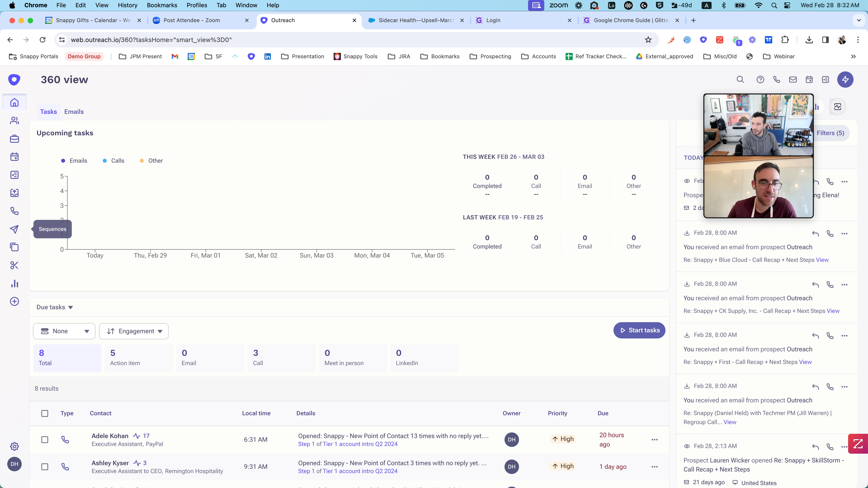
Task: Open the Calls phone icon in sidebar
Action: (x=14, y=211)
